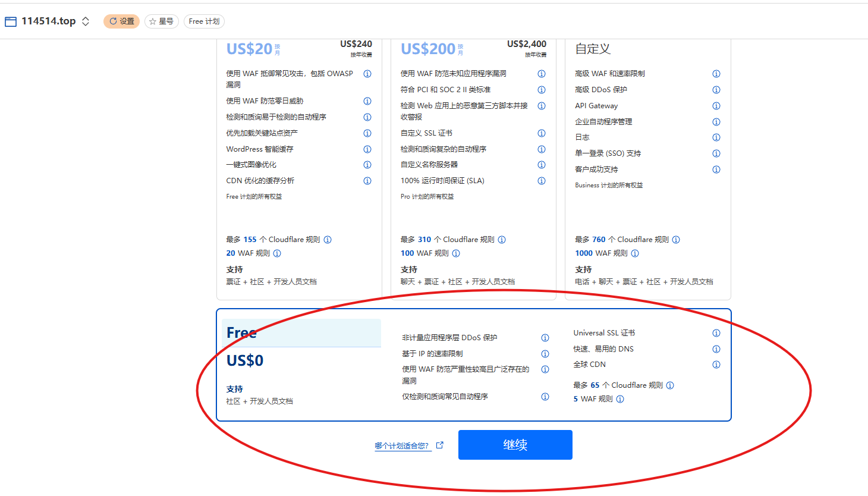This screenshot has height=496, width=868.
Task: Open info for 最多 65 个 Cloudflare 规则
Action: click(x=670, y=385)
